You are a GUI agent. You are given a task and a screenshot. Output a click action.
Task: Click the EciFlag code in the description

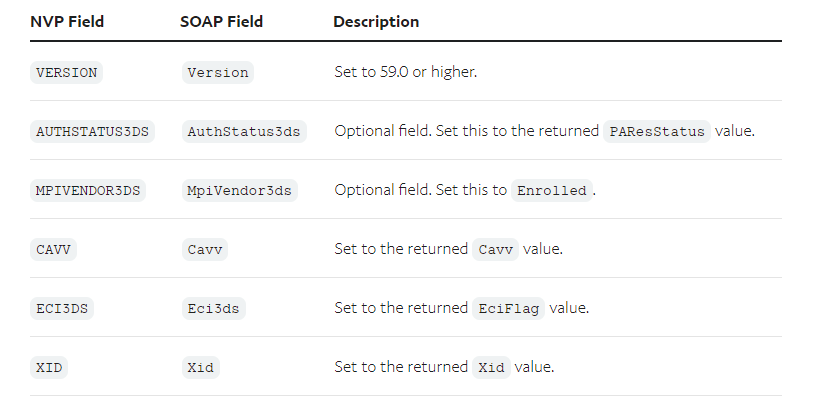click(x=507, y=308)
